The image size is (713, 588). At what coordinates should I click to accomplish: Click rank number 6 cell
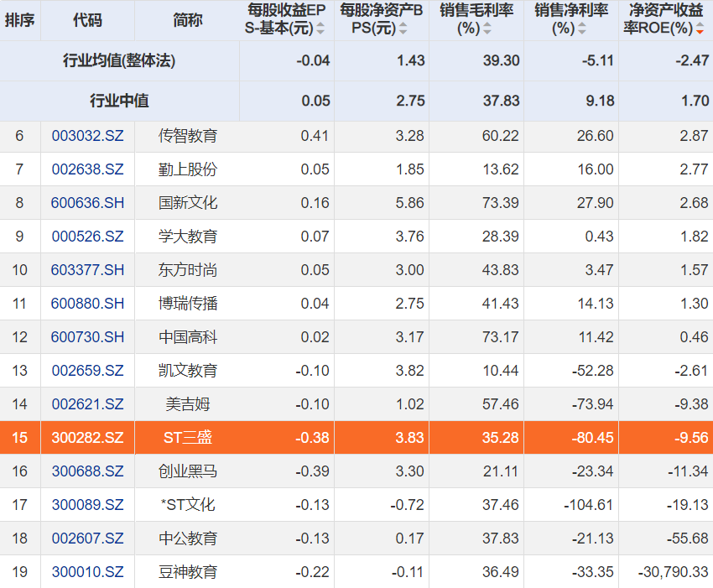[x=20, y=136]
